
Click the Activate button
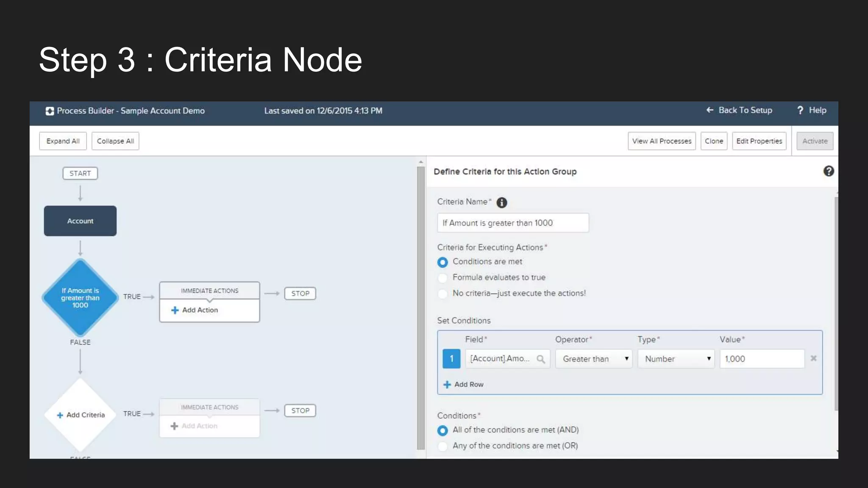point(815,141)
